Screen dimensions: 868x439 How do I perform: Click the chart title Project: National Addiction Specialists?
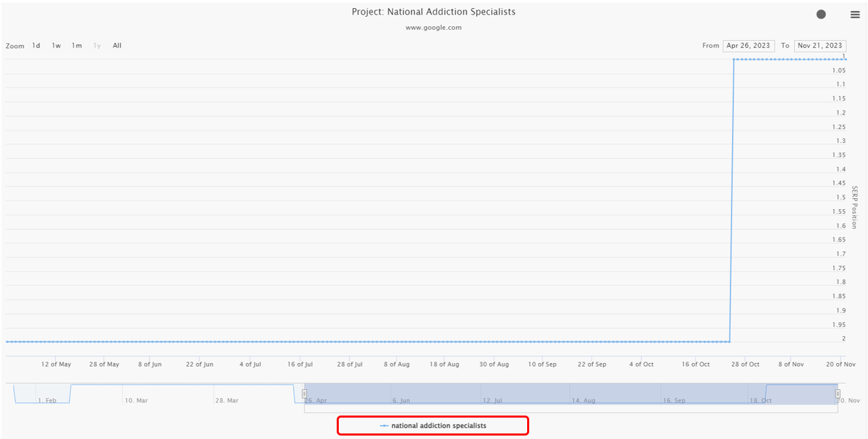point(433,12)
